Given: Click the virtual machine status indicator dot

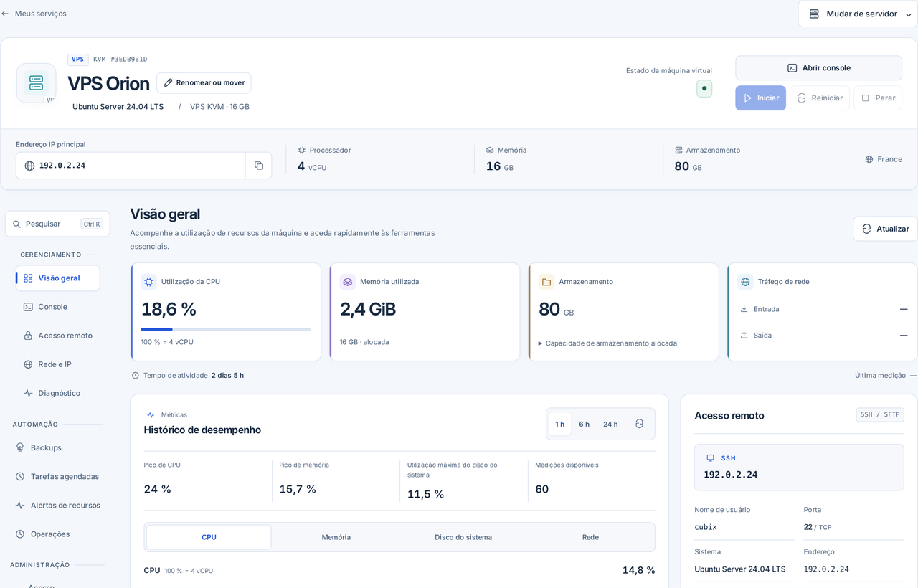Looking at the screenshot, I should click(704, 89).
